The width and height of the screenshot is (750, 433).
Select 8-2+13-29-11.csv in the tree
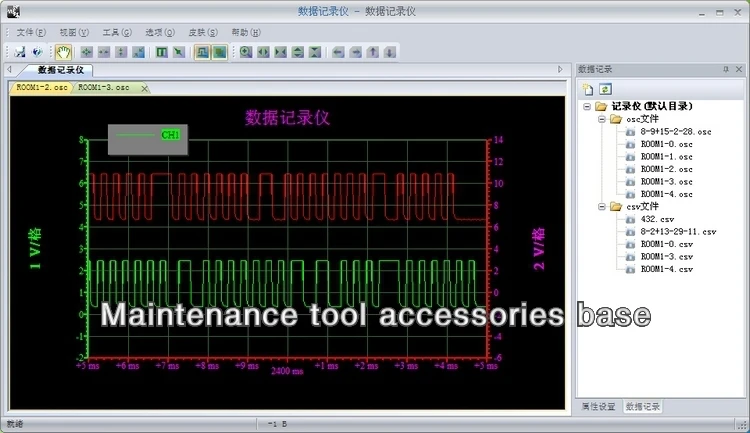coord(678,232)
